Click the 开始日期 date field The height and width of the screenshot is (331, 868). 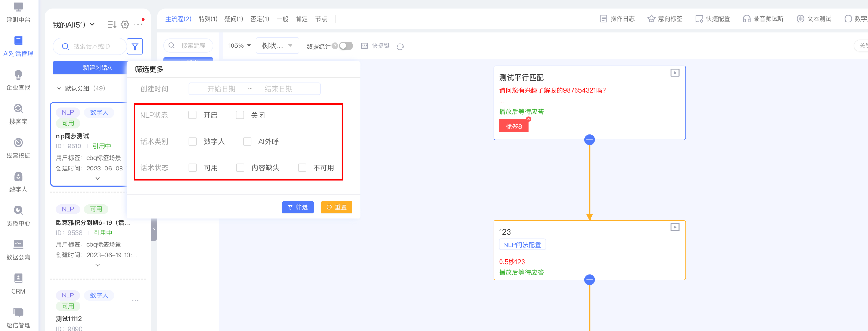221,89
